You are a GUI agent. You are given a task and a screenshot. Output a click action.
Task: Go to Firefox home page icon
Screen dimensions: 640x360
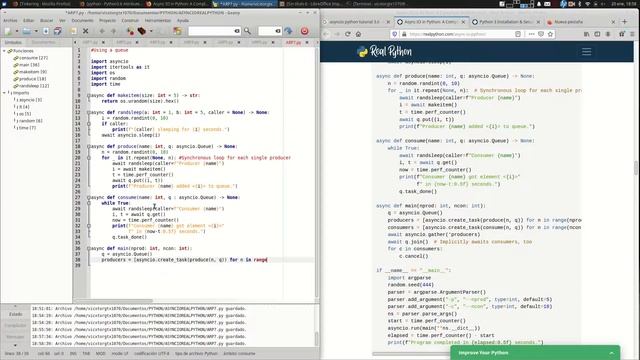click(x=358, y=34)
